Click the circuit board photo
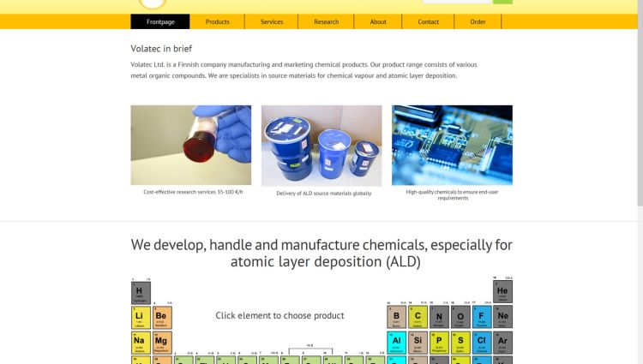Viewport: 643px width, 364px height. [x=452, y=145]
